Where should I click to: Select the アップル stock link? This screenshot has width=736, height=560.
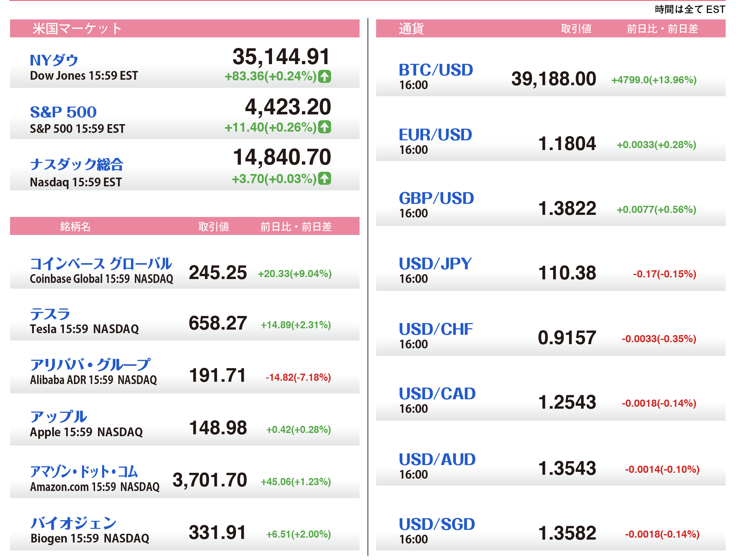(58, 417)
